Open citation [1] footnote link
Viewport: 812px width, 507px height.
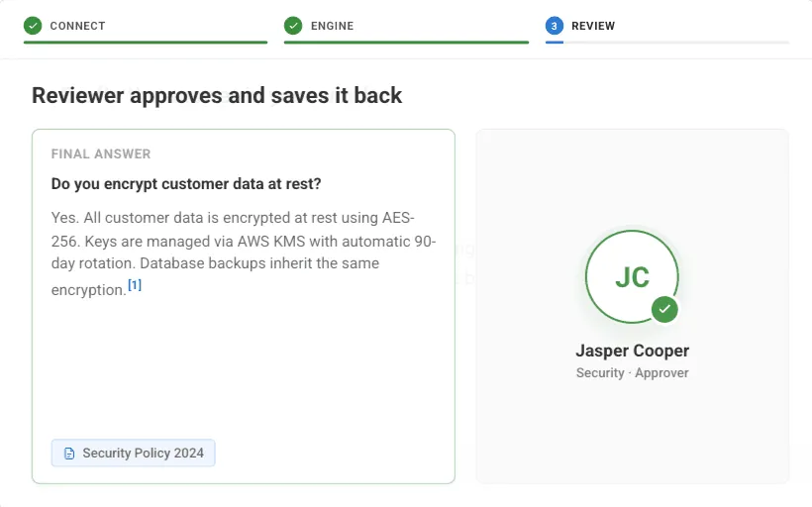coord(135,285)
